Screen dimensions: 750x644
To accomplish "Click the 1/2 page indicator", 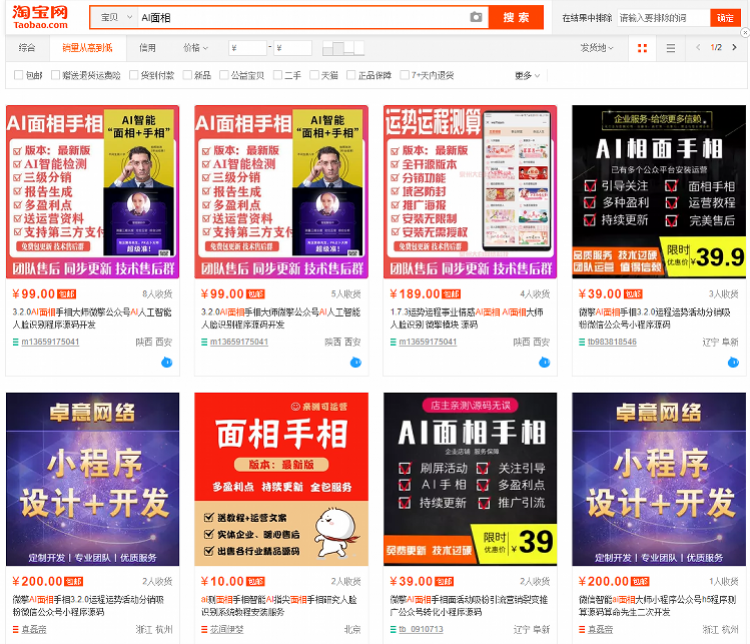I will pyautogui.click(x=716, y=47).
